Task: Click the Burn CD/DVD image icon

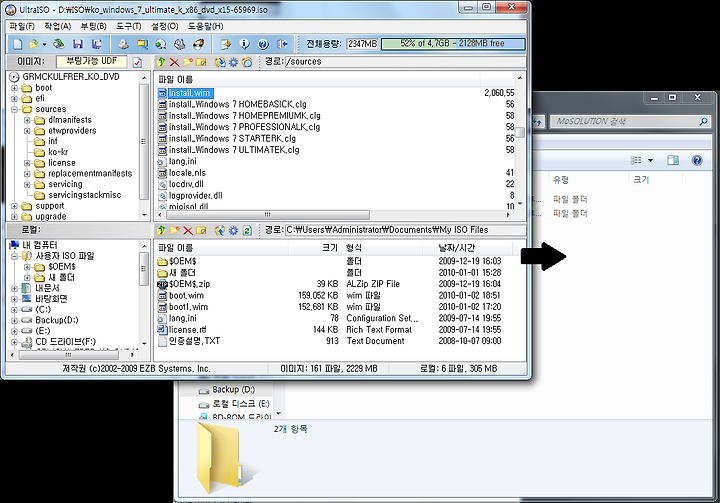Action: 198,44
